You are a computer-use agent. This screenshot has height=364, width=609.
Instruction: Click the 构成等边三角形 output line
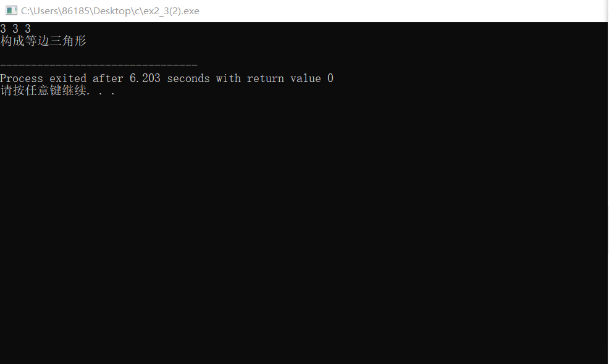pos(43,41)
